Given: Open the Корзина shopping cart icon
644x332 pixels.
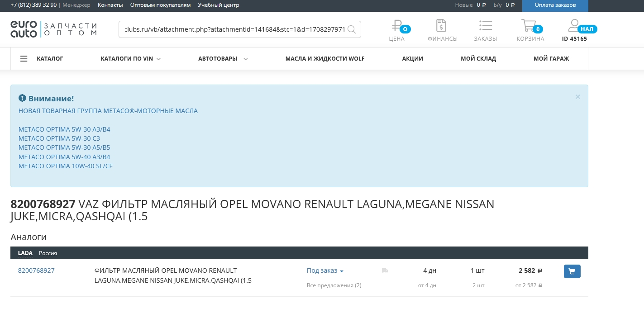Looking at the screenshot, I should coord(529,25).
